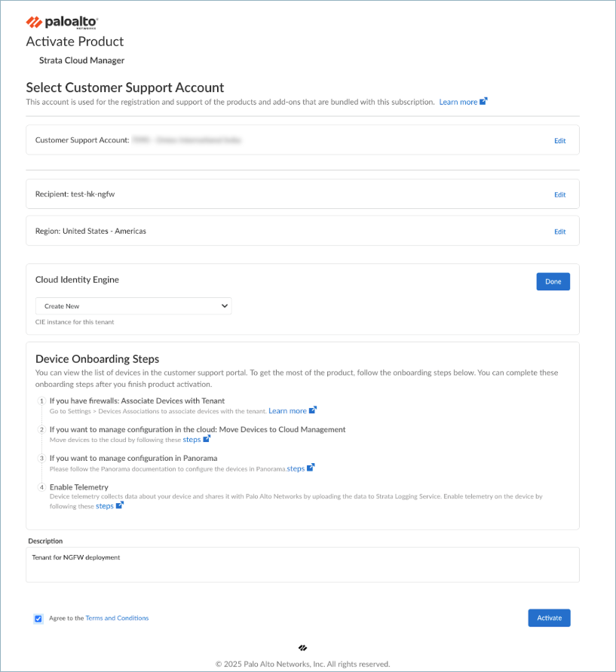This screenshot has height=672, width=616.
Task: Open Learn more link for Devices Associations
Action: click(287, 411)
